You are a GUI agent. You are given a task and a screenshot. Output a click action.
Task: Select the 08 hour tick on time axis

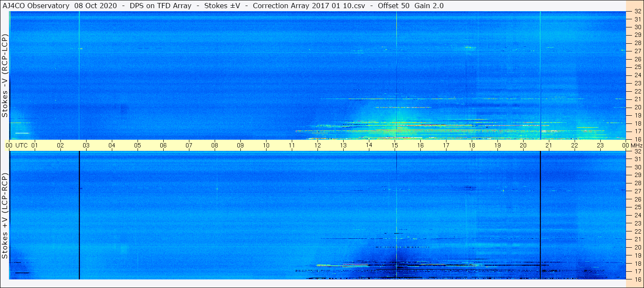(x=215, y=145)
